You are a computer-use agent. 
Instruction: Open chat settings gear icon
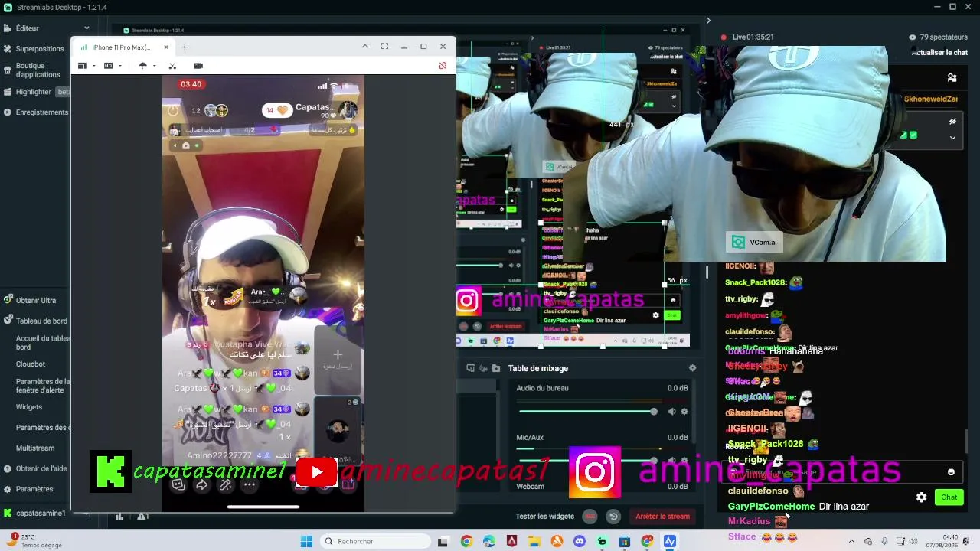[x=922, y=497]
